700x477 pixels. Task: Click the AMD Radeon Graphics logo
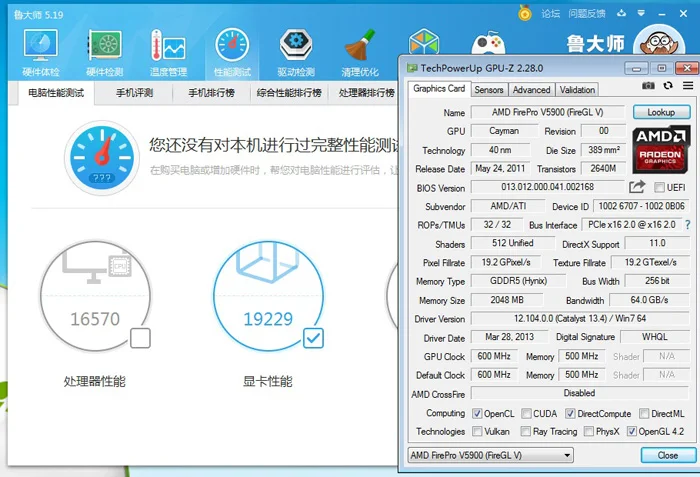coord(660,150)
